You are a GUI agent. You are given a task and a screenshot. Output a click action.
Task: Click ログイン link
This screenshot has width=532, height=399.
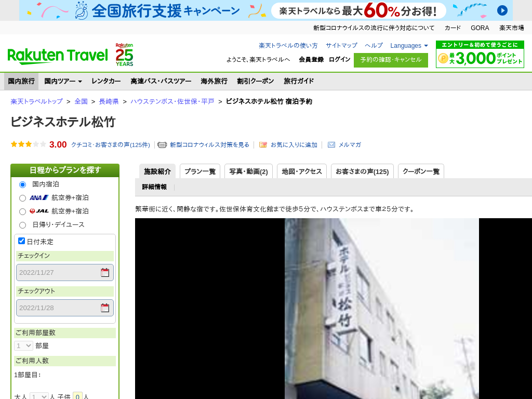click(x=339, y=59)
